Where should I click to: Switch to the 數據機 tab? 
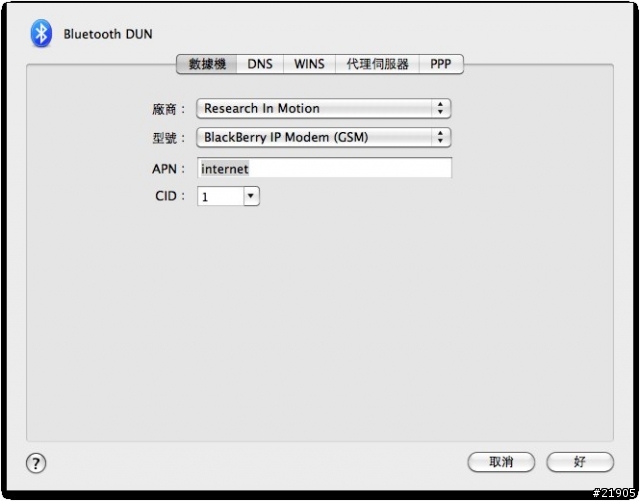pyautogui.click(x=207, y=64)
